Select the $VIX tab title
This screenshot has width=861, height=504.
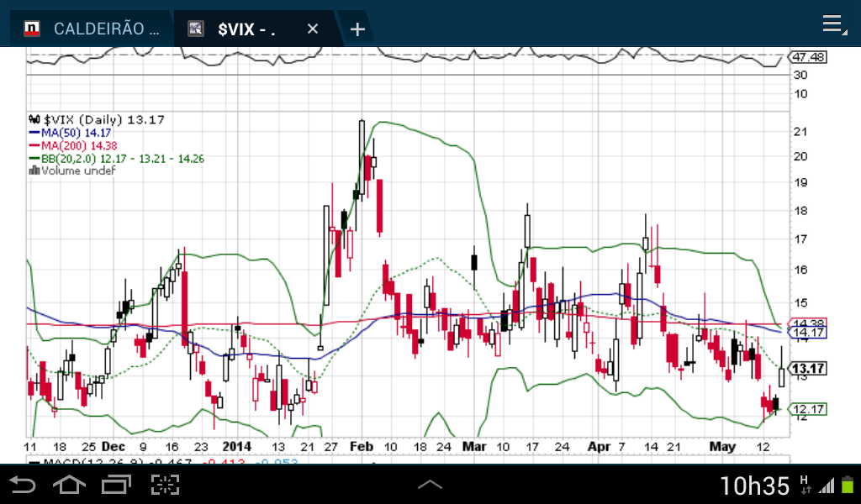247,29
